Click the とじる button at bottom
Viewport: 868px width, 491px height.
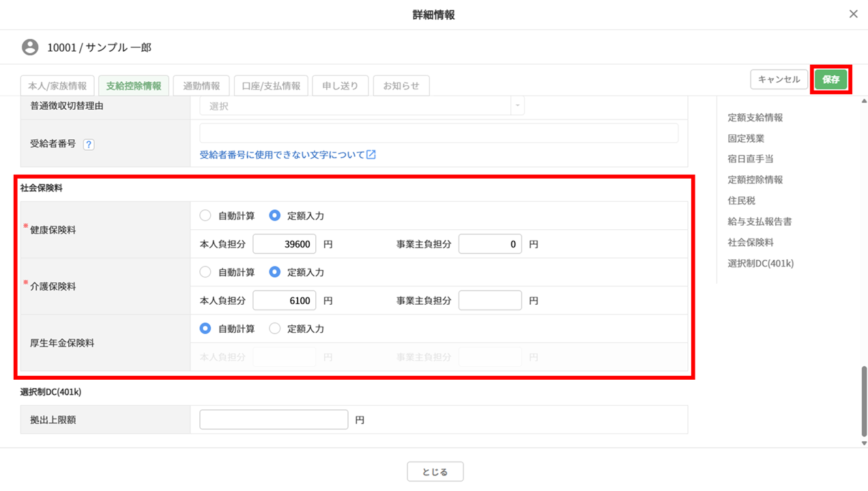tap(435, 472)
